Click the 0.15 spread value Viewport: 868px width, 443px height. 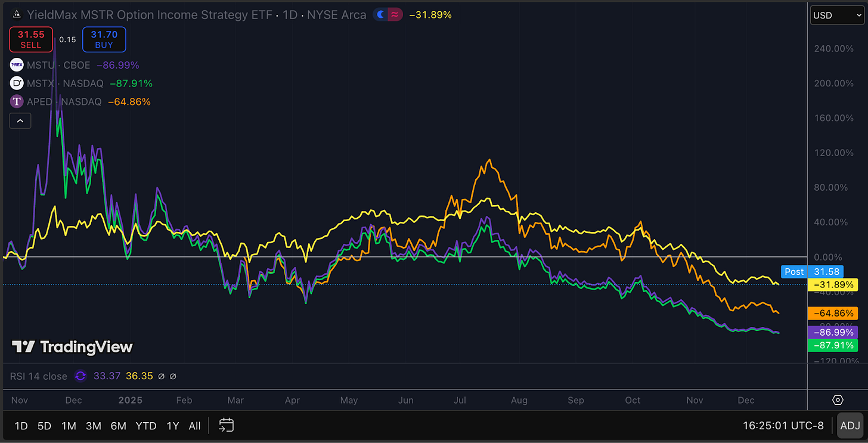pos(67,40)
